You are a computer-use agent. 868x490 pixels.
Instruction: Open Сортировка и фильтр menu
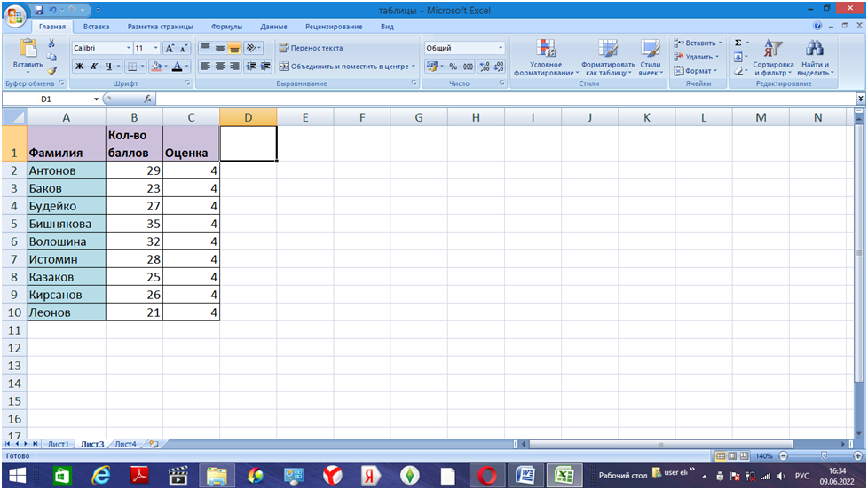[773, 58]
